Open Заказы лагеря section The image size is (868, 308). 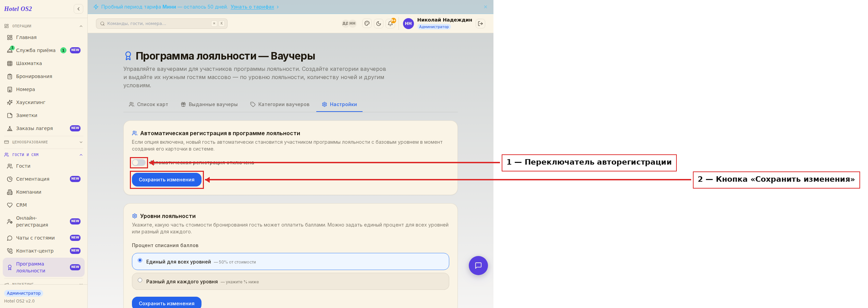click(x=44, y=128)
